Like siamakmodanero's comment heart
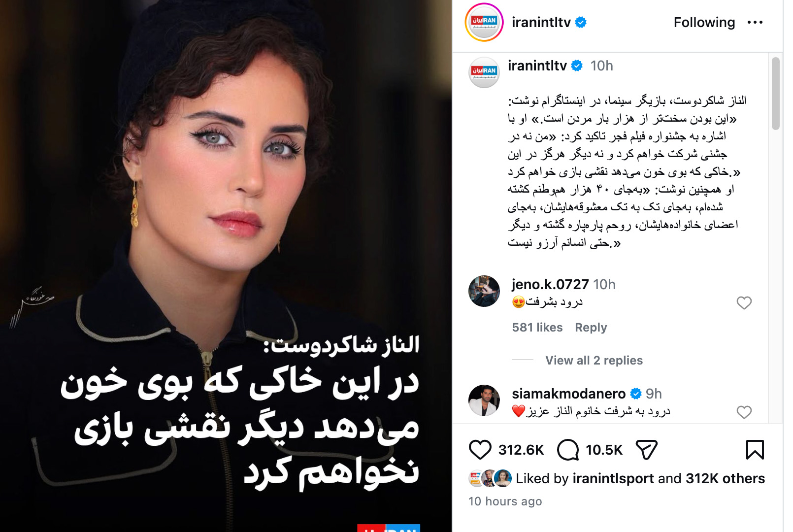Screen dimensions: 793x532 coord(744,412)
